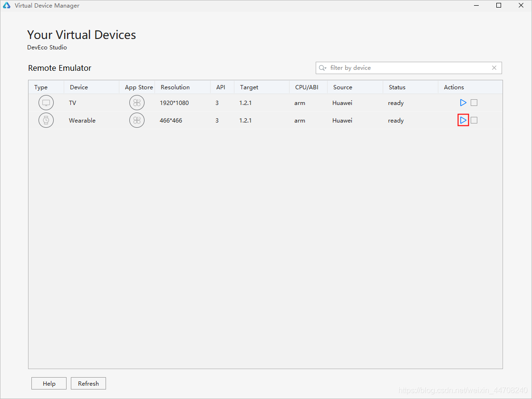Maximize the Virtual Device Manager window
Image resolution: width=532 pixels, height=399 pixels.
pyautogui.click(x=499, y=6)
